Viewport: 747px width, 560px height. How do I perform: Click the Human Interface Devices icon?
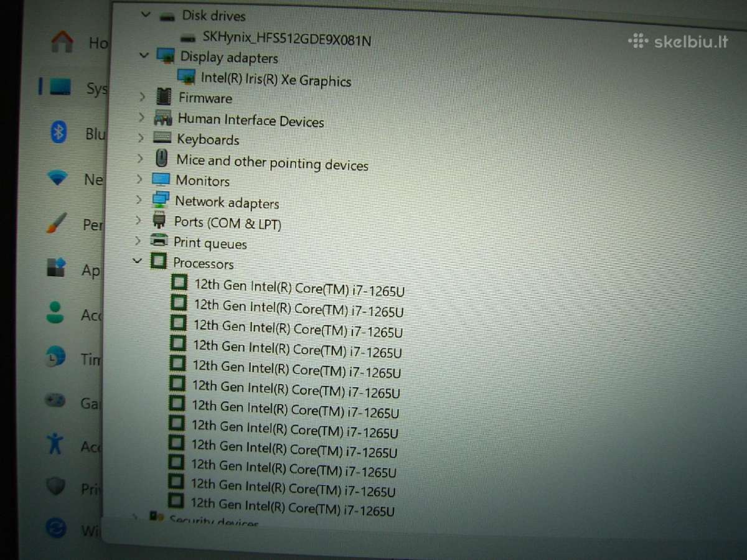point(162,118)
